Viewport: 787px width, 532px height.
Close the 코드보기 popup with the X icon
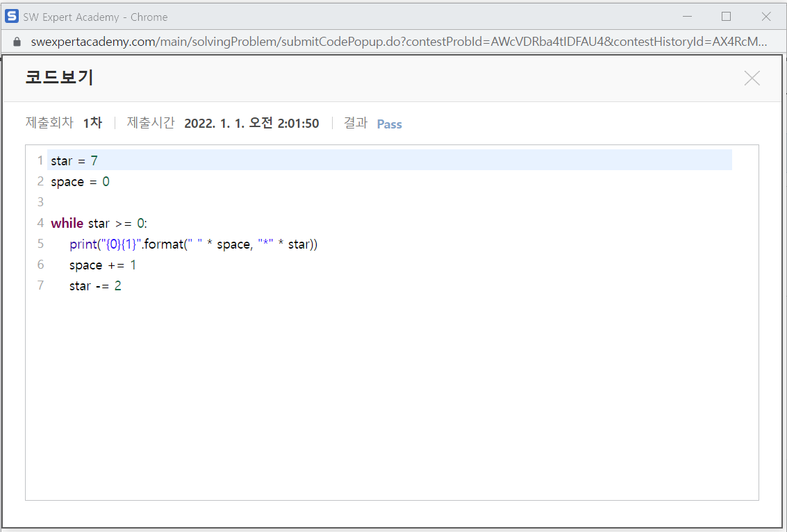pos(752,78)
